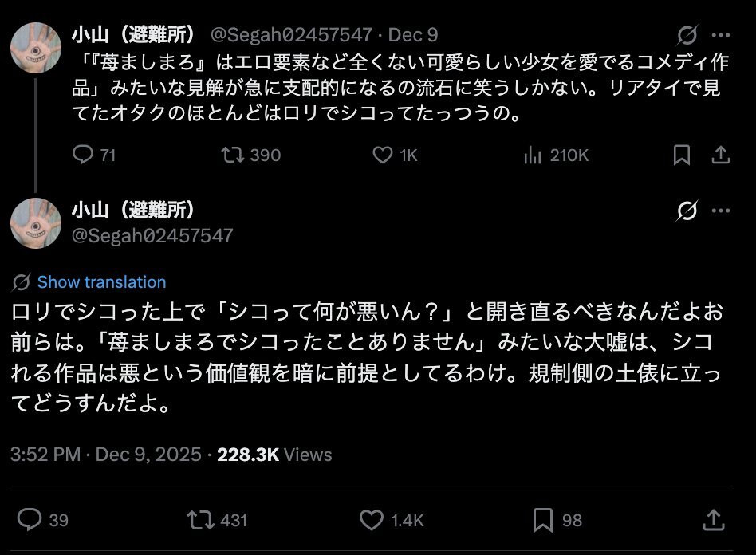Screen dimensions: 756x555
Task: Open @Segah02457547 handle under main tweet
Action: [x=152, y=235]
